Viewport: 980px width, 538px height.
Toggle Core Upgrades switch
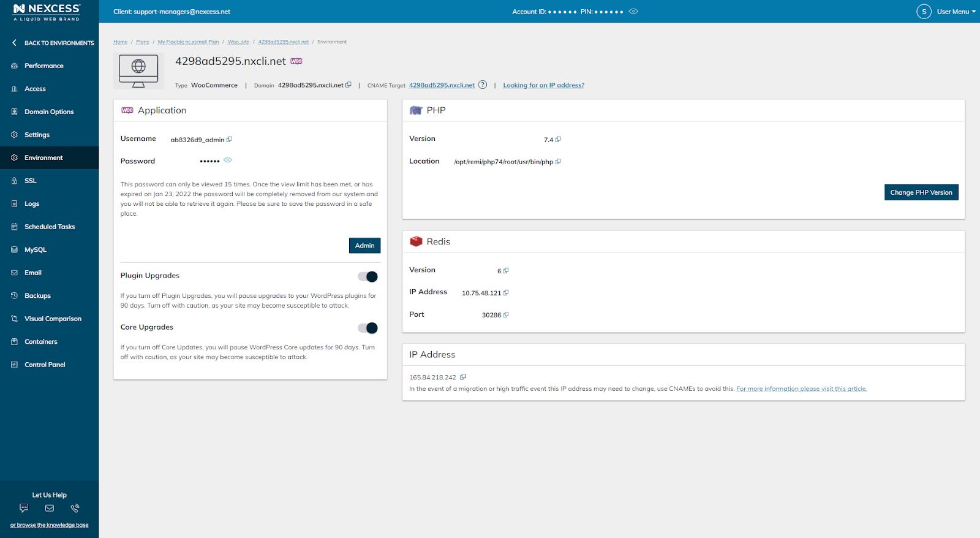(x=367, y=328)
